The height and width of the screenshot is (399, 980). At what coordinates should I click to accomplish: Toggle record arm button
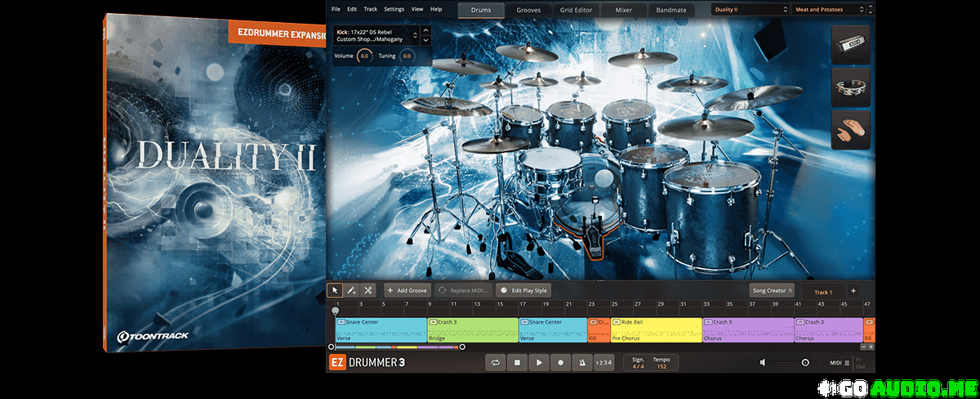pyautogui.click(x=560, y=362)
